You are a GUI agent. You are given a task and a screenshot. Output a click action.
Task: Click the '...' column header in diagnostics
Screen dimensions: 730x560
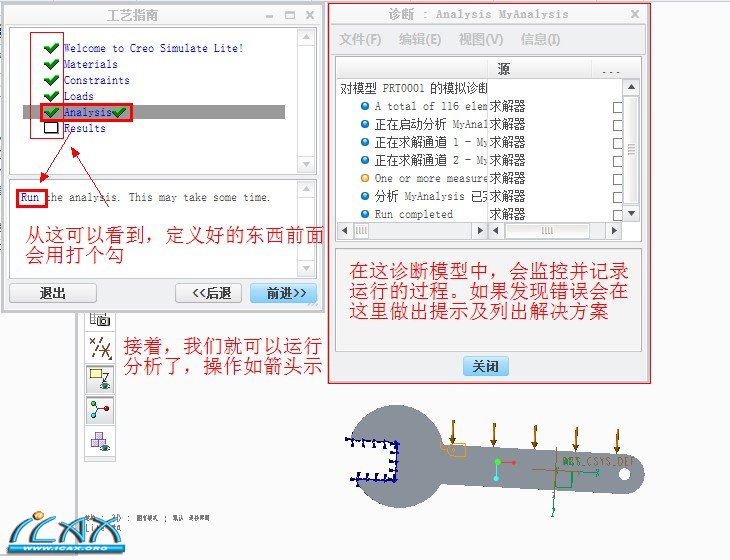[611, 71]
